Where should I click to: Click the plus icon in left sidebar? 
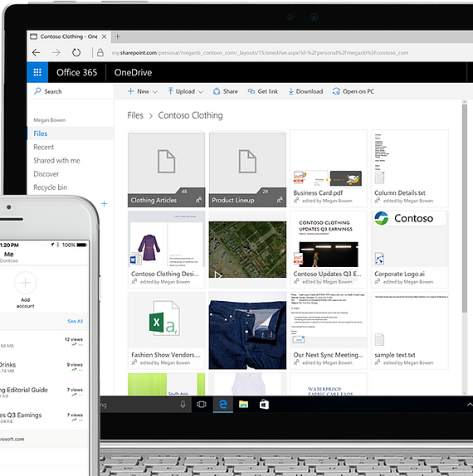click(105, 204)
